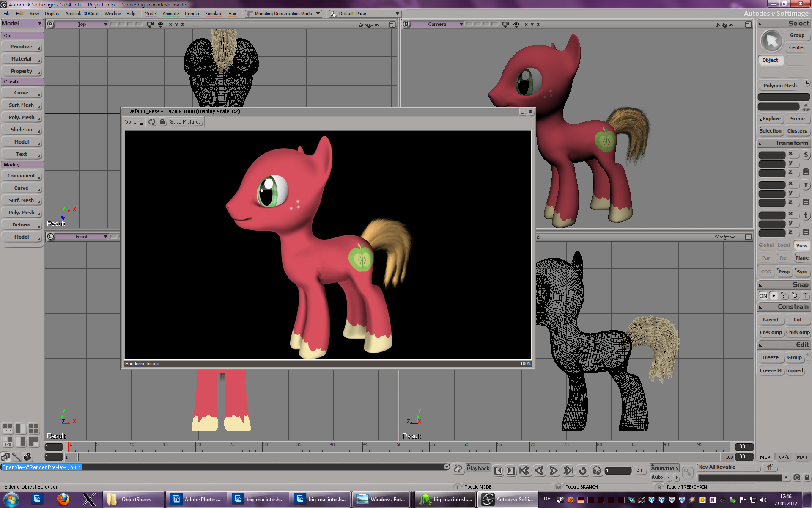Click the loop playback icon

coord(583,470)
